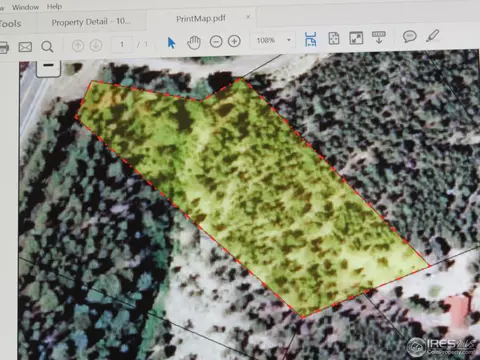The width and height of the screenshot is (480, 360).
Task: Click the 108% zoom value field
Action: pos(266,40)
